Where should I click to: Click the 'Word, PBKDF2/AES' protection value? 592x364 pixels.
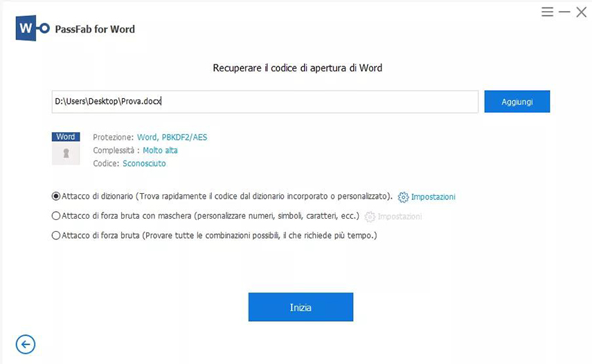(172, 137)
